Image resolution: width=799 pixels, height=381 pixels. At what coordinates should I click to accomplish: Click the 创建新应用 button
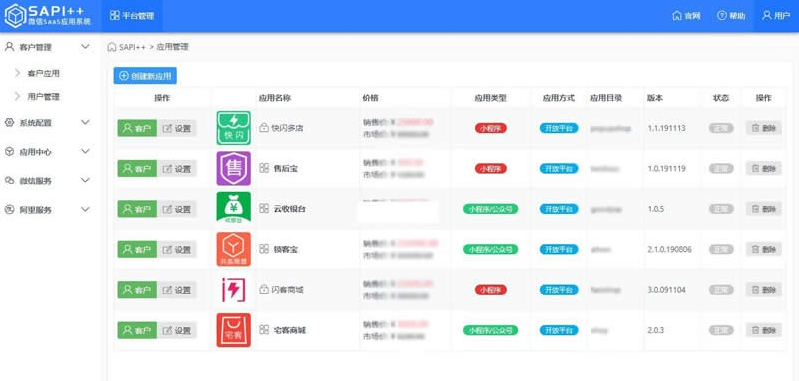click(145, 76)
